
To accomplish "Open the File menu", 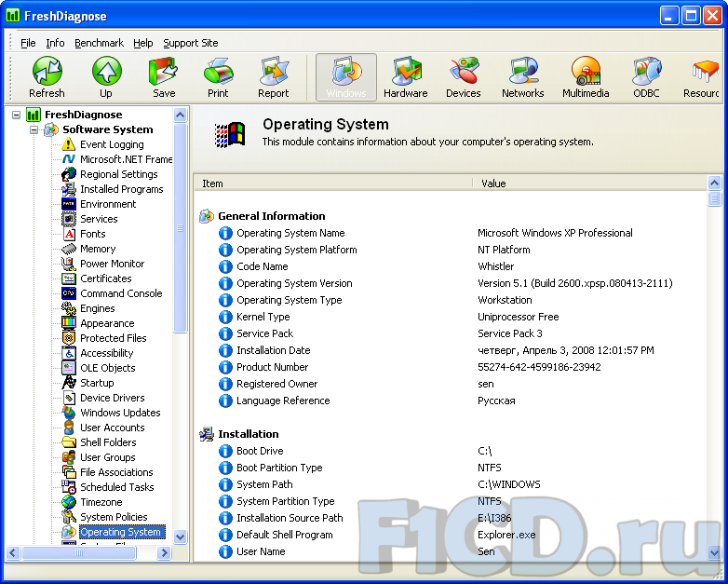I will (x=28, y=43).
